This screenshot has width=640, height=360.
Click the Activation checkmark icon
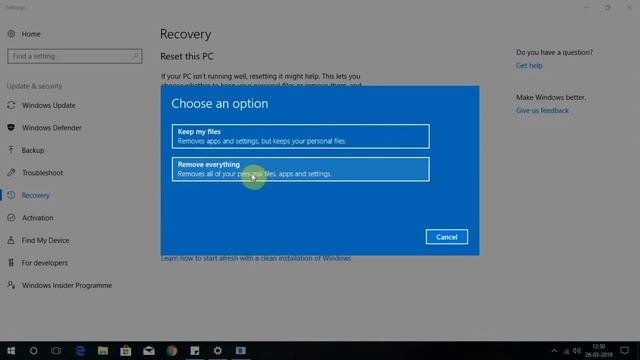[x=11, y=218]
